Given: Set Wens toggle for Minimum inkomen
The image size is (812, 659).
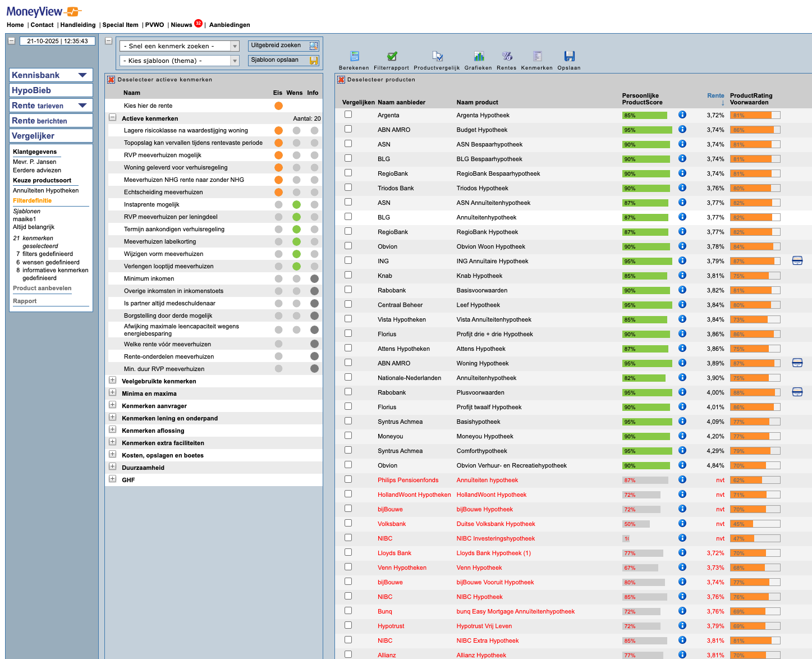Looking at the screenshot, I should pos(296,278).
